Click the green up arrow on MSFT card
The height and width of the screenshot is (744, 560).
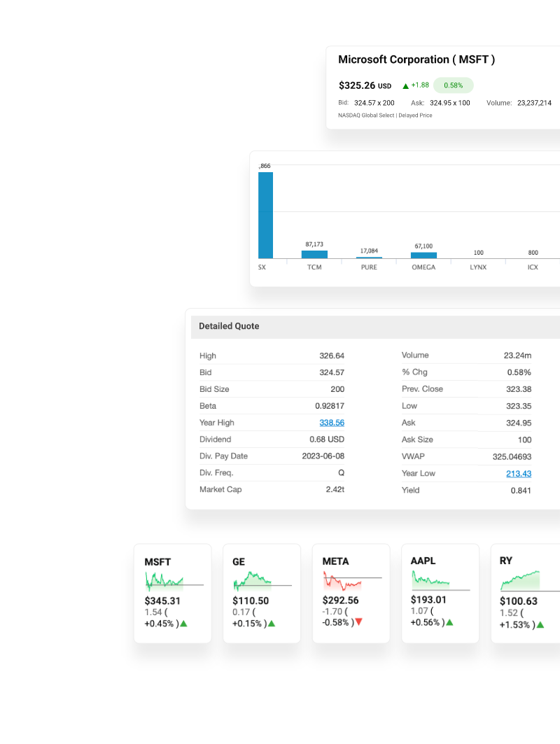click(x=184, y=624)
